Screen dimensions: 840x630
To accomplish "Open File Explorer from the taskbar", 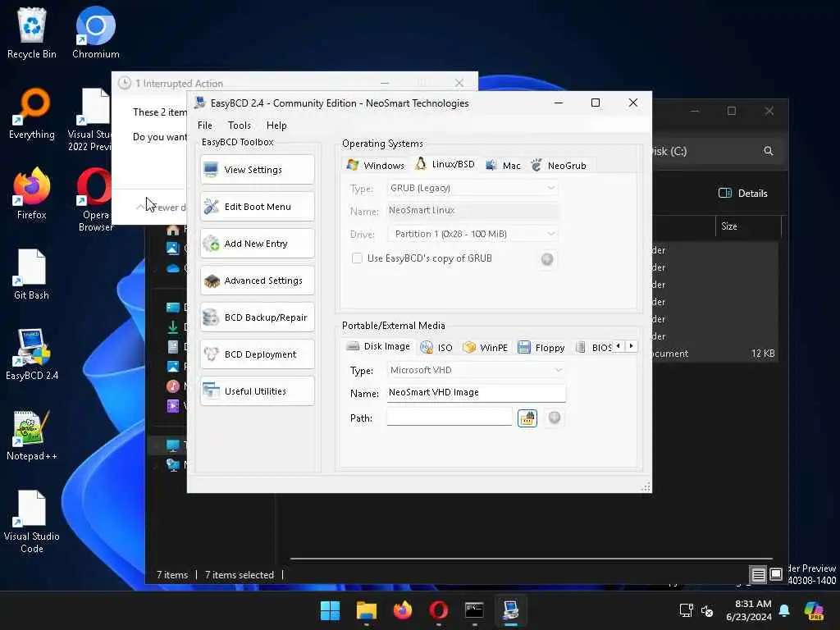I will tap(367, 610).
